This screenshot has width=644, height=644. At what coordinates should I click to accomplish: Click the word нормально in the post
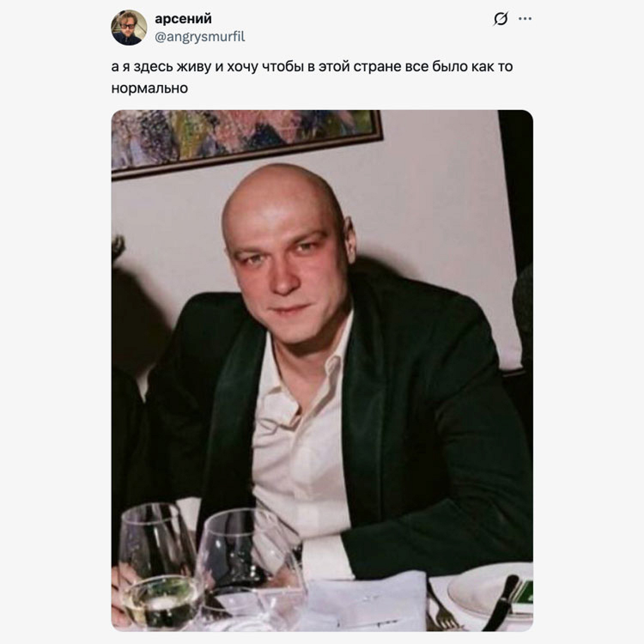149,88
